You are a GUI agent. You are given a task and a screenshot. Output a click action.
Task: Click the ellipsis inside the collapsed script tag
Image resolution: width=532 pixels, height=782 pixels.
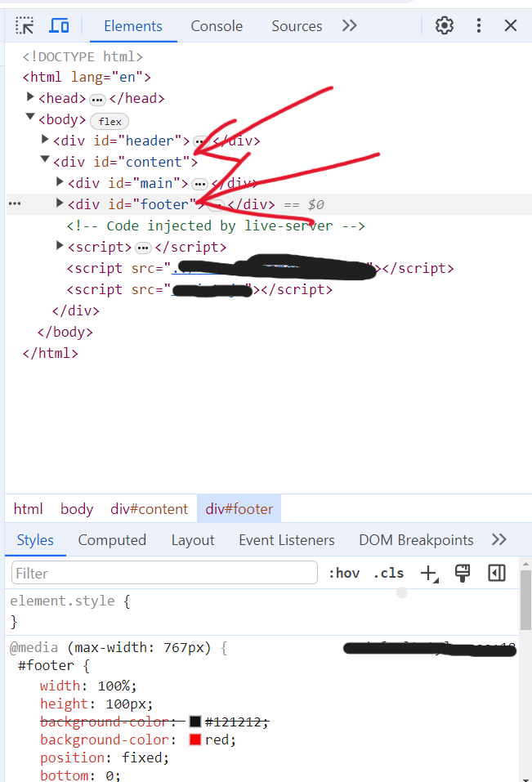point(143,248)
